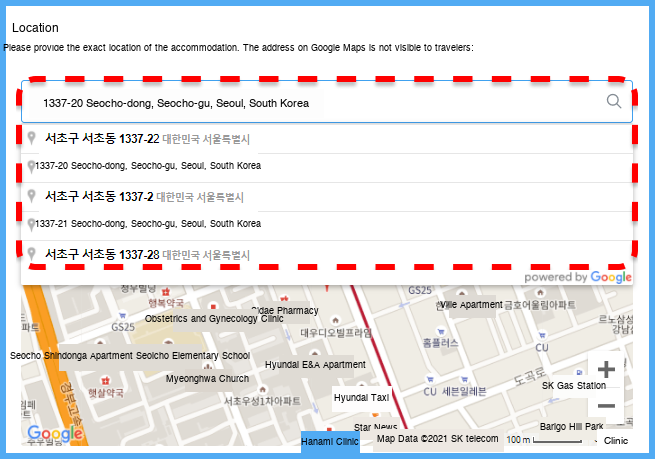The image size is (655, 459).
Task: Click the 홈플러스 shop icon on map
Action: [x=441, y=331]
